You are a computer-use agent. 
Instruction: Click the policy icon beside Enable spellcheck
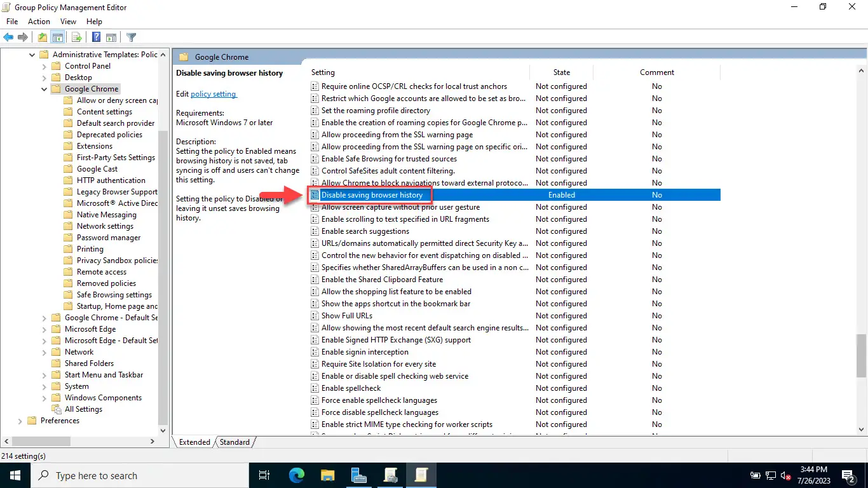315,388
